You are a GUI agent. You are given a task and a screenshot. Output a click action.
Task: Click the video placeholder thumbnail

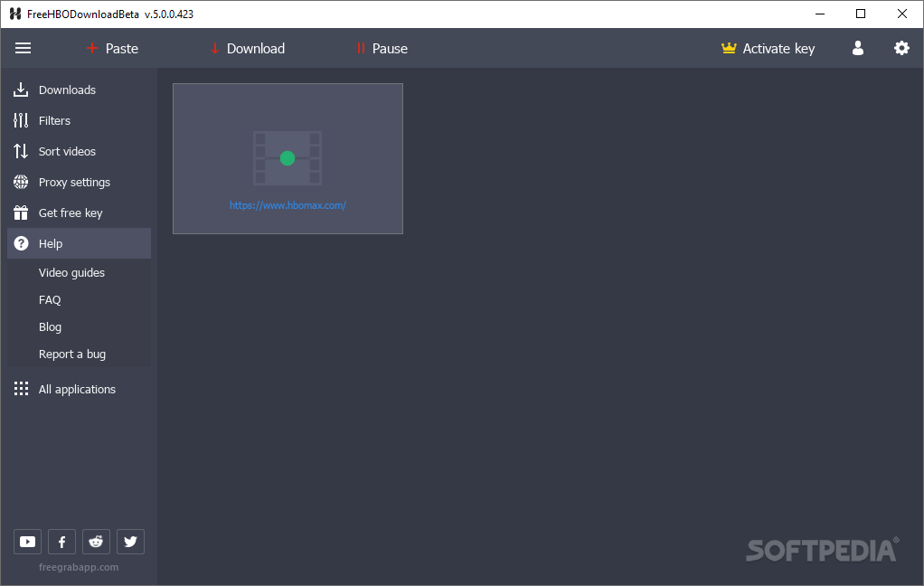tap(288, 158)
